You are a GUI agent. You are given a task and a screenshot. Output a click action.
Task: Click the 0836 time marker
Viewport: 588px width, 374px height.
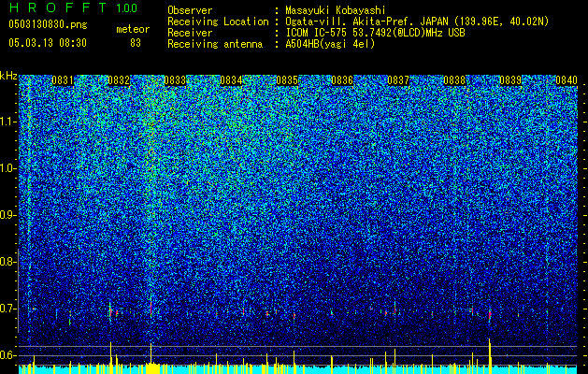click(342, 80)
